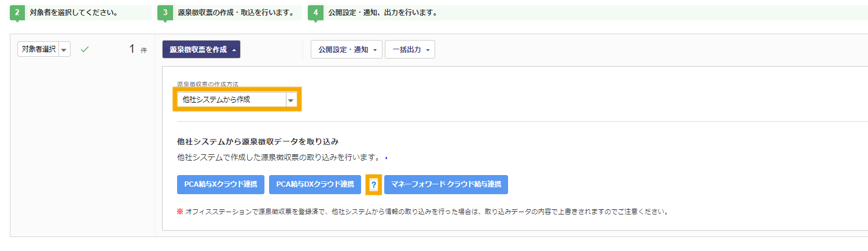This screenshot has width=868, height=251.
Task: Open the 他社システムから作成 method combo box
Action: tap(237, 100)
